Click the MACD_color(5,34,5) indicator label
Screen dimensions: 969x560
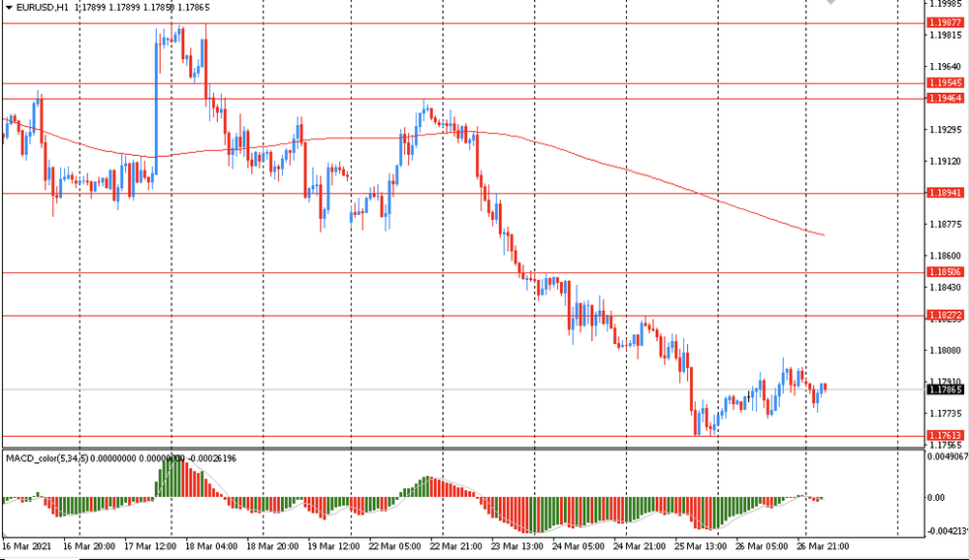click(47, 458)
